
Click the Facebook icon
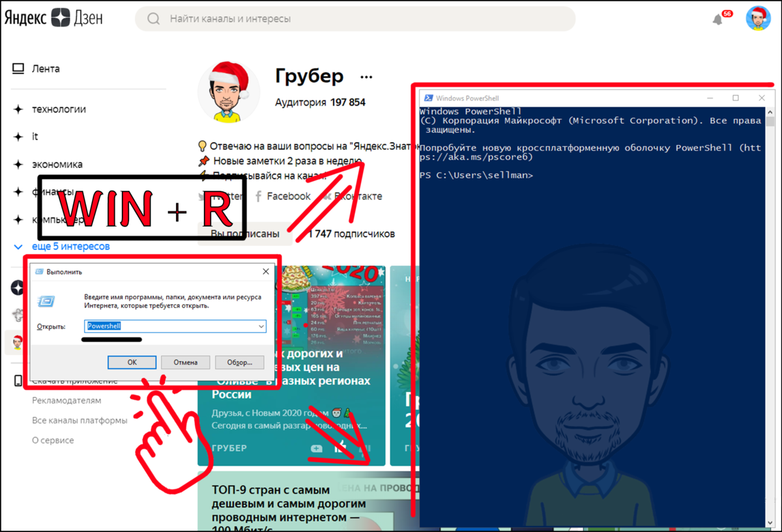258,196
